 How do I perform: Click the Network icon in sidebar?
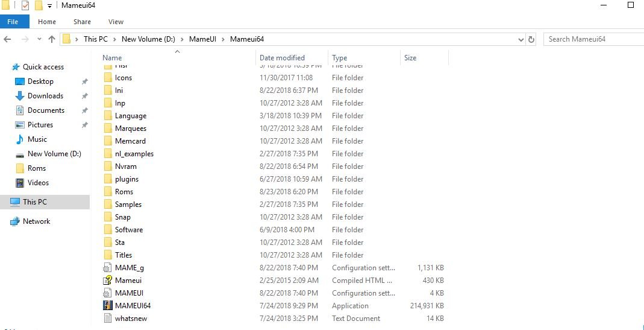[x=15, y=221]
